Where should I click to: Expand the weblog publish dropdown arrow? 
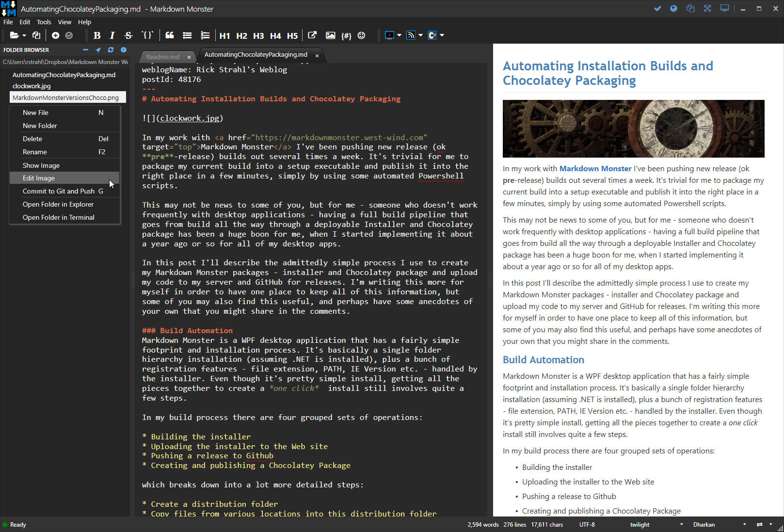(421, 35)
